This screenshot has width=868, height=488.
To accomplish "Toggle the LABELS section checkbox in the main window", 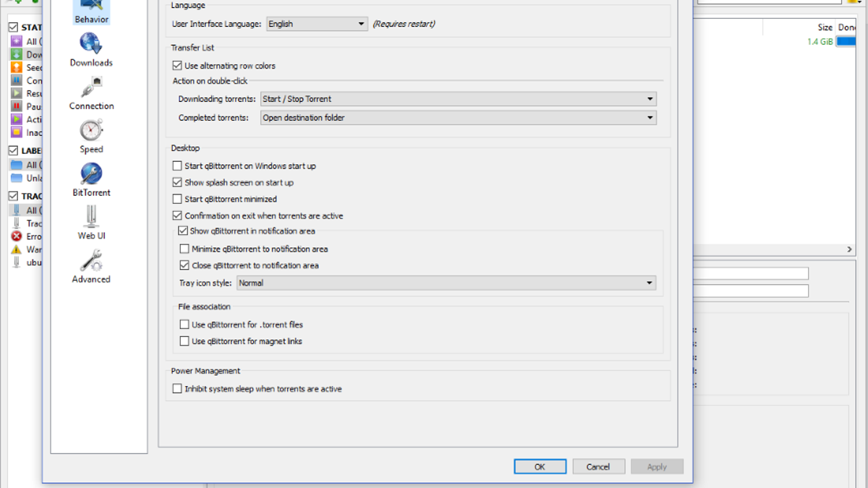I will (13, 151).
